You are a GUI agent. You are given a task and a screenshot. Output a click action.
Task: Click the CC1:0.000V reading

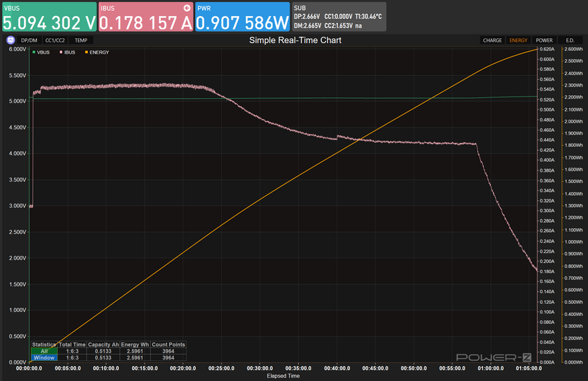[338, 17]
